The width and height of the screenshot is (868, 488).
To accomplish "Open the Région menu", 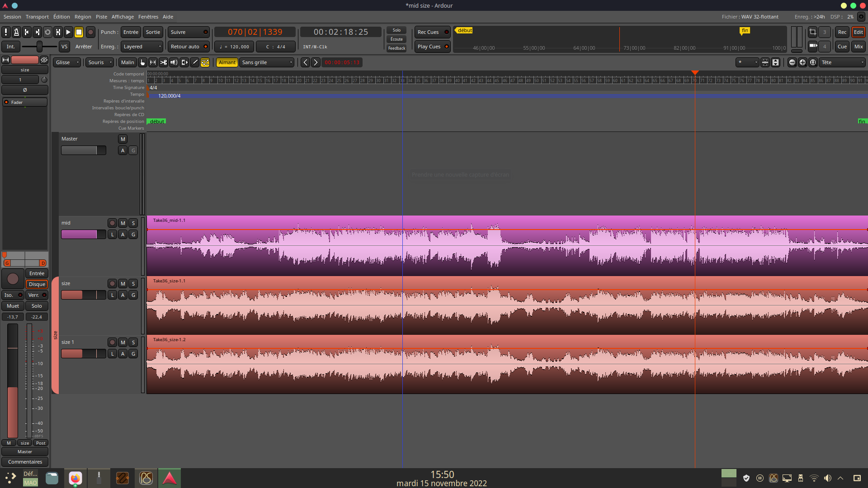I will 83,17.
